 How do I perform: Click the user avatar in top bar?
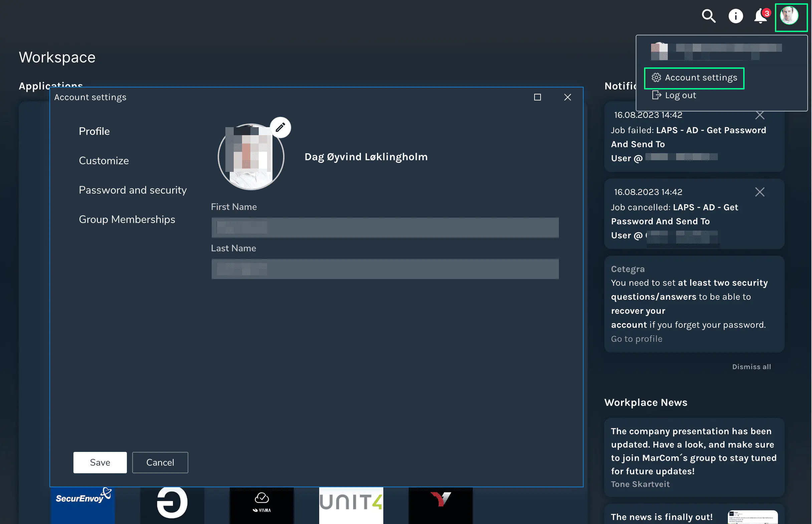click(x=789, y=16)
